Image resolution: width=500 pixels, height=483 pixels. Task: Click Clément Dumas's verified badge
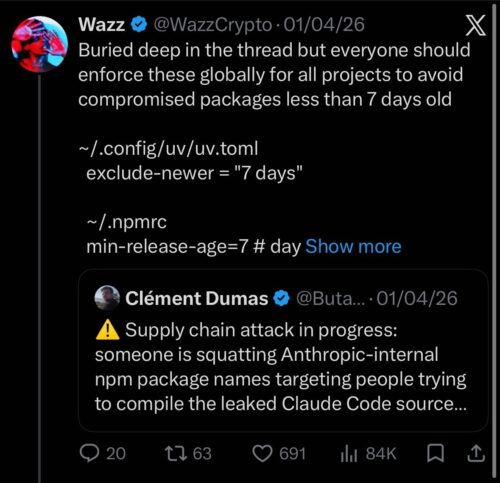point(282,298)
